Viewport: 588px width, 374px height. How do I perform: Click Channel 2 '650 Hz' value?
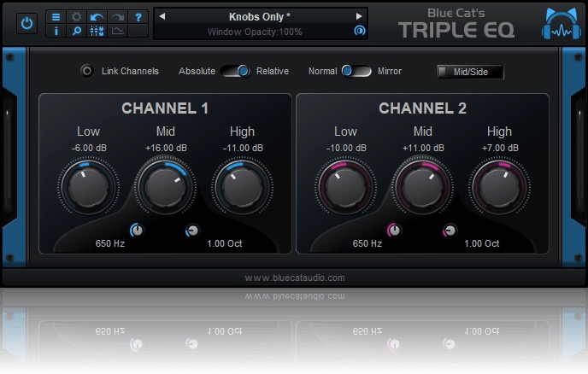click(367, 243)
